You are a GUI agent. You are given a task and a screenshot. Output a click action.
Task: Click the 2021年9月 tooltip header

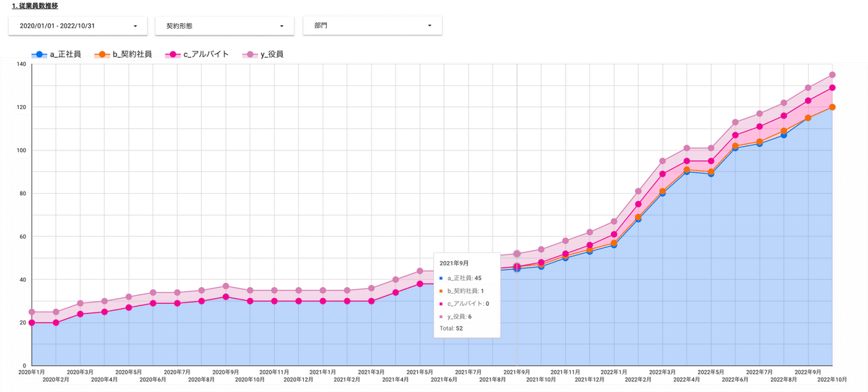pos(454,264)
